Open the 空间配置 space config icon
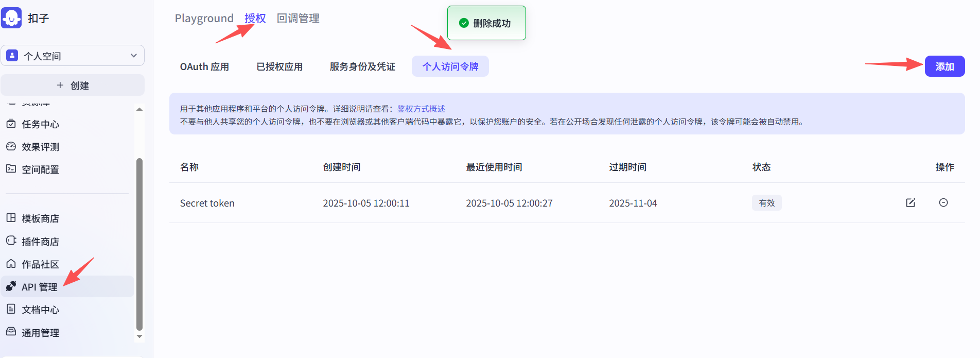Viewport: 980px width, 358px height. pyautogui.click(x=11, y=169)
